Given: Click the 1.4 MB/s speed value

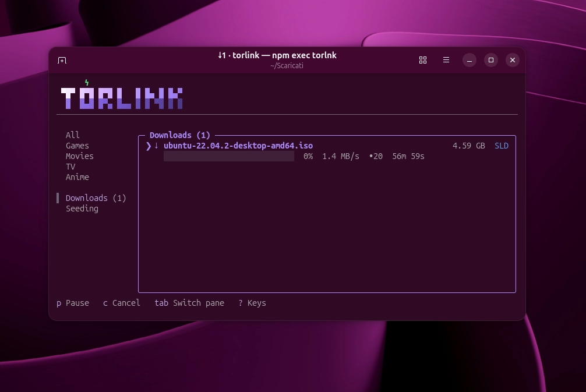Looking at the screenshot, I should [340, 156].
